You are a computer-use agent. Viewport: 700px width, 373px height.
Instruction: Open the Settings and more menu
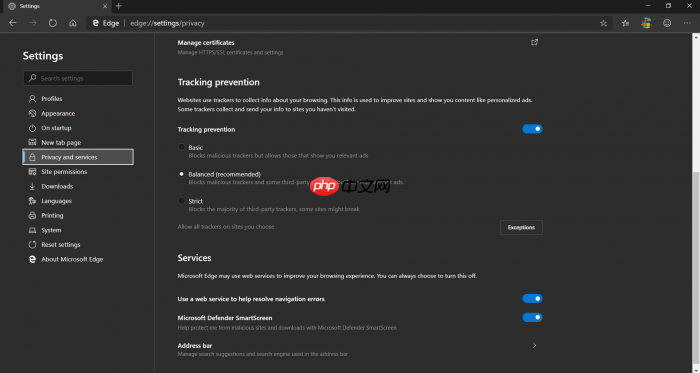pyautogui.click(x=687, y=23)
